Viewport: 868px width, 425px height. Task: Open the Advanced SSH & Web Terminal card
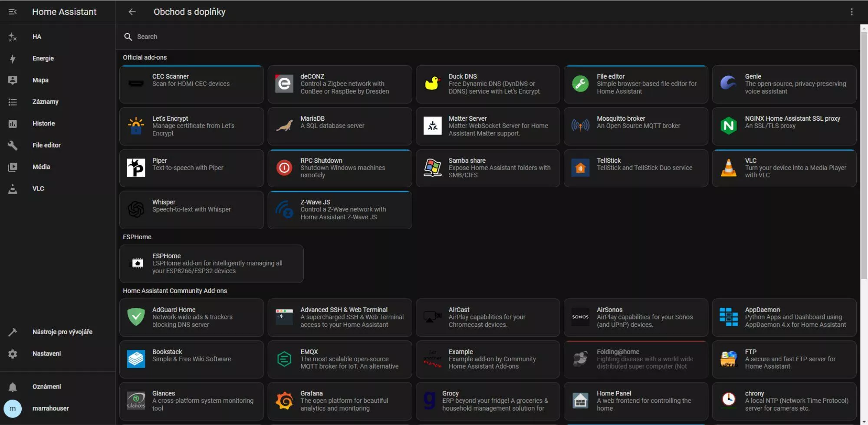point(340,317)
